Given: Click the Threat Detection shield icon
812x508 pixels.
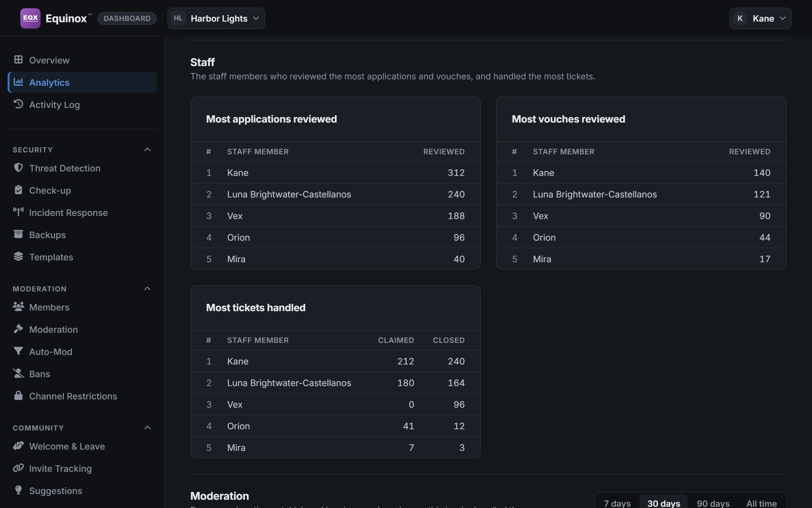Looking at the screenshot, I should 18,167.
